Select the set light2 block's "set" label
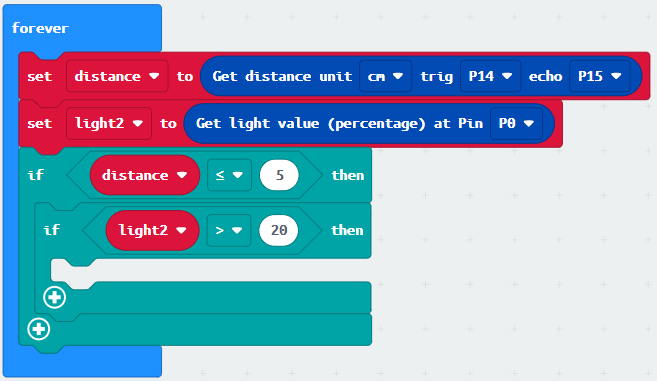Viewport: 657px width, 381px height. point(39,124)
